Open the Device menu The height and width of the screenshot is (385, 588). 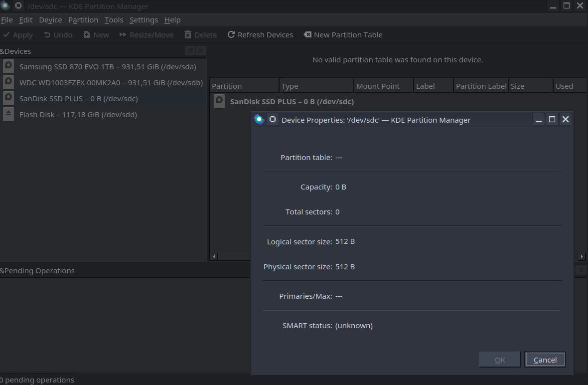(x=50, y=20)
